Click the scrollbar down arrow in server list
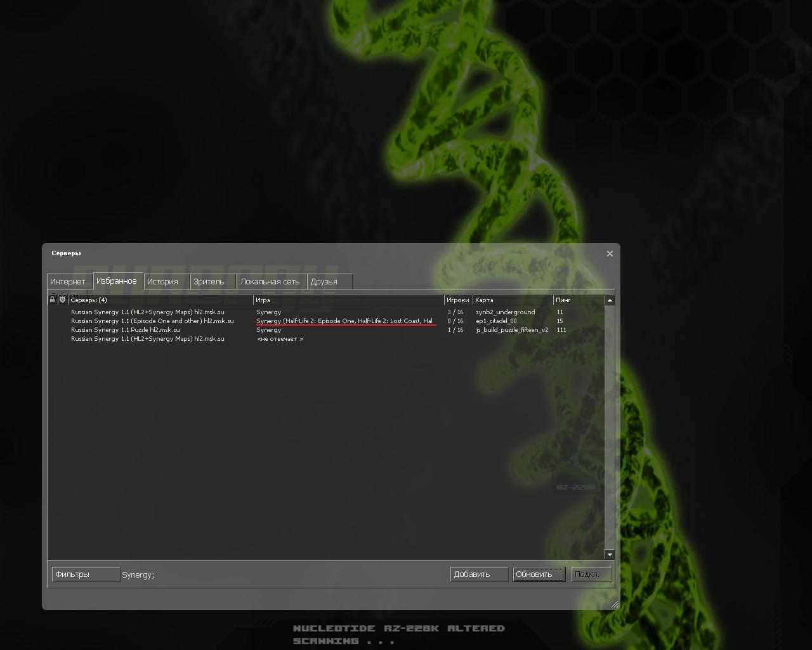The width and height of the screenshot is (812, 650). pyautogui.click(x=610, y=554)
